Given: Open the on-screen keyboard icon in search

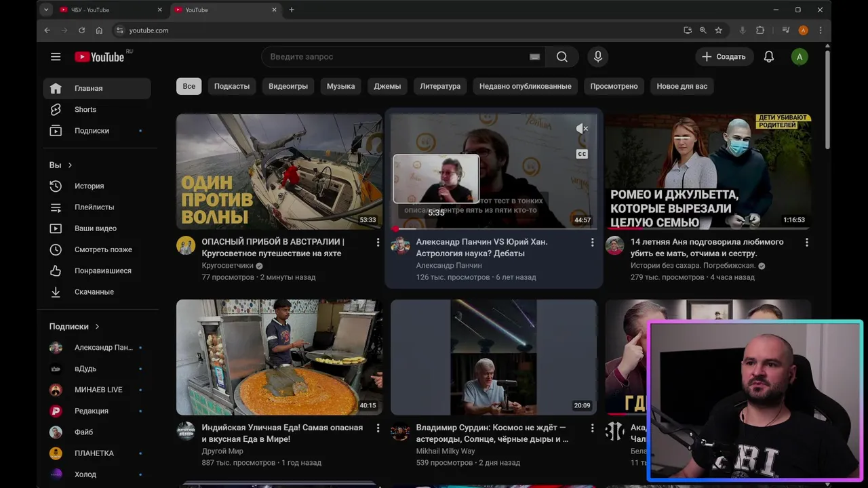Looking at the screenshot, I should click(535, 57).
